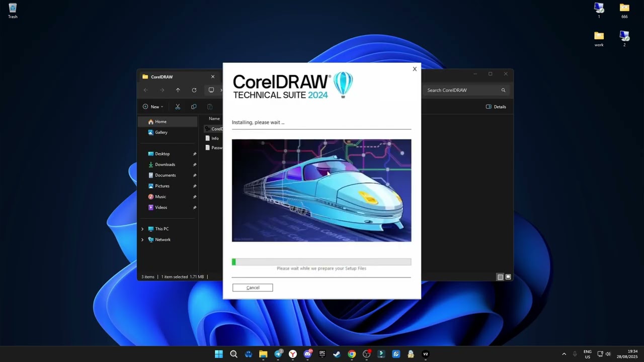
Task: Launch Epic Games from the taskbar
Action: pyautogui.click(x=322, y=354)
